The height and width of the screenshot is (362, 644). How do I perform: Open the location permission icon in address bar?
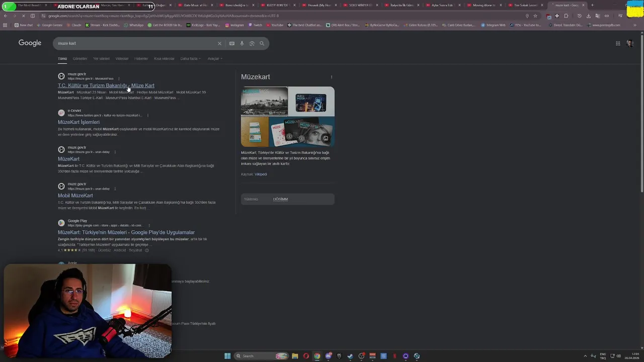(x=527, y=16)
